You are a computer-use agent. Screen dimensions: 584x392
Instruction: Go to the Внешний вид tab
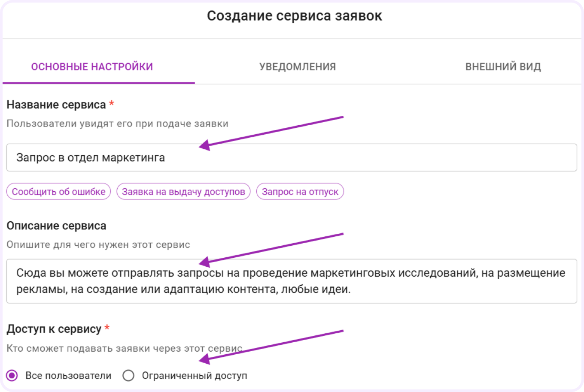503,66
